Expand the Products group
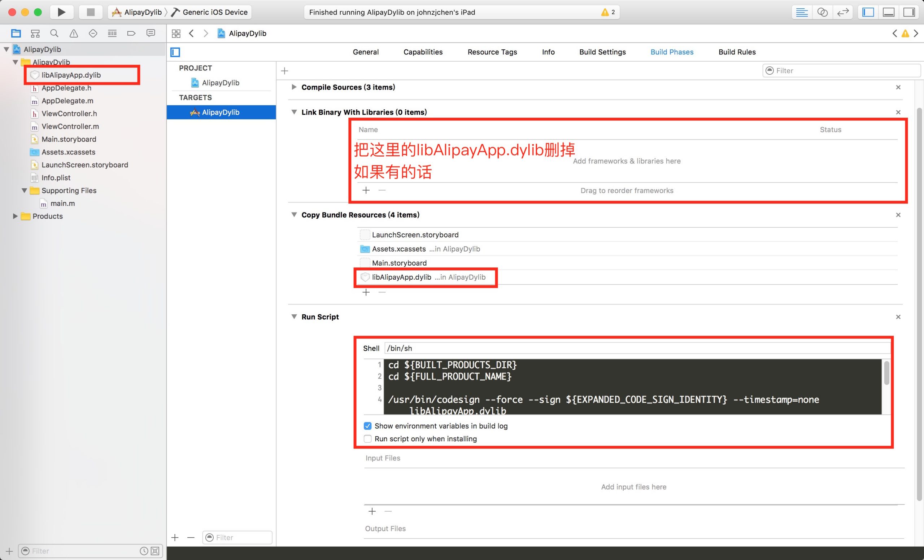The width and height of the screenshot is (924, 560). [x=16, y=216]
